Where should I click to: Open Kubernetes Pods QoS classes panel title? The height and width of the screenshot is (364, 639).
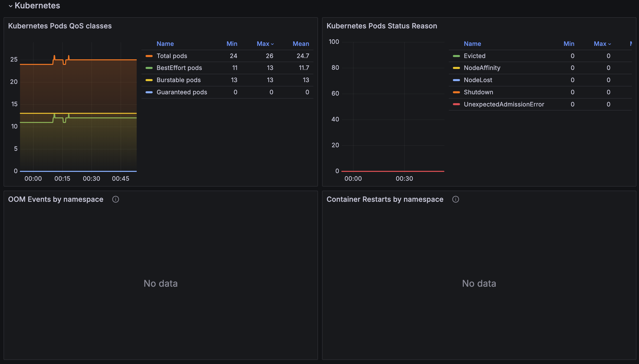(60, 26)
